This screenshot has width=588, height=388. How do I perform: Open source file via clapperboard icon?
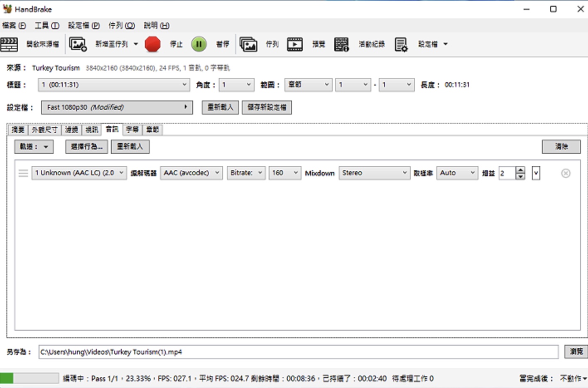tap(9, 44)
